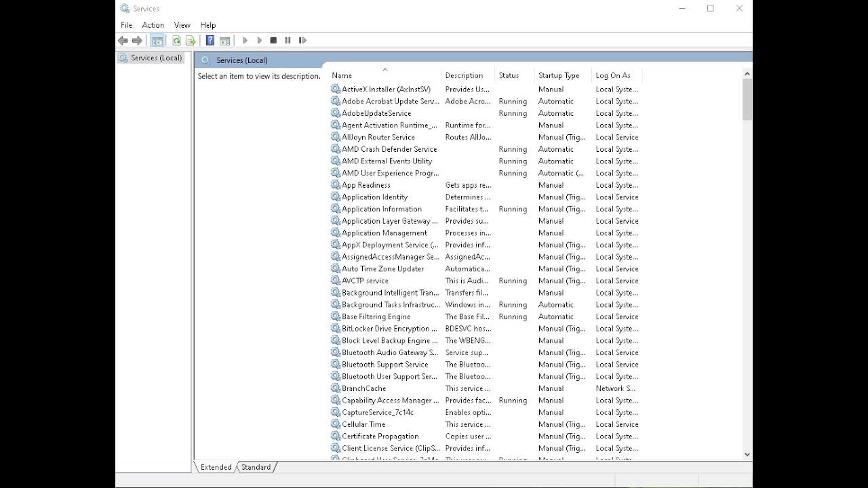Select AMD Crash Defender Service
Image resolution: width=868 pixels, height=488 pixels.
[485, 149]
